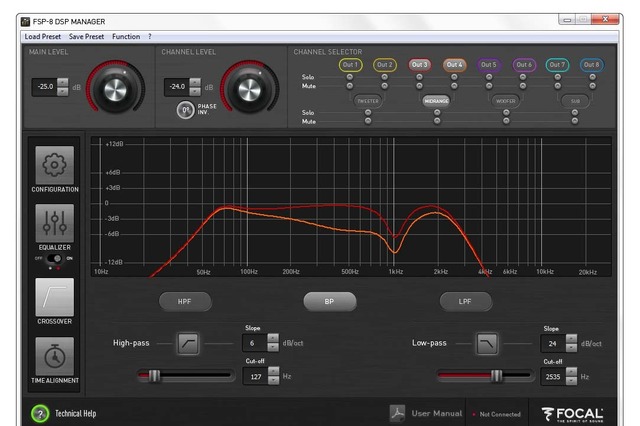Image resolution: width=640 pixels, height=426 pixels.
Task: Open the Function menu
Action: tap(126, 36)
